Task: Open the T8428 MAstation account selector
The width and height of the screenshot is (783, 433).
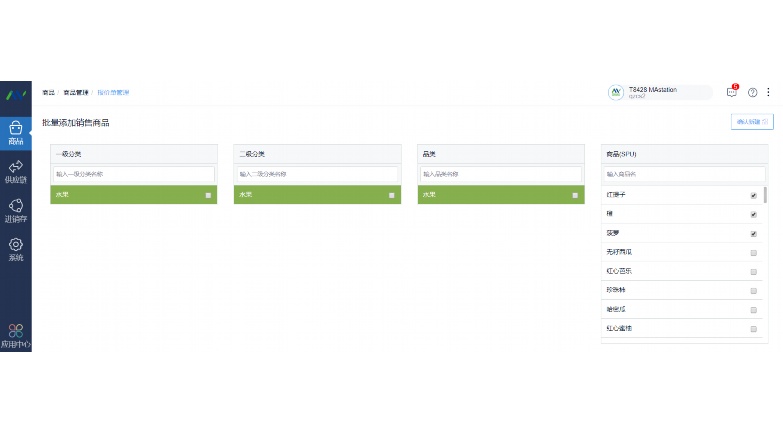Action: tap(660, 92)
